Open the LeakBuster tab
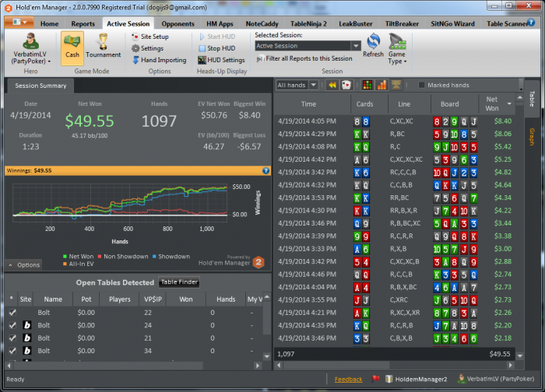Image resolution: width=545 pixels, height=392 pixels. pos(356,23)
